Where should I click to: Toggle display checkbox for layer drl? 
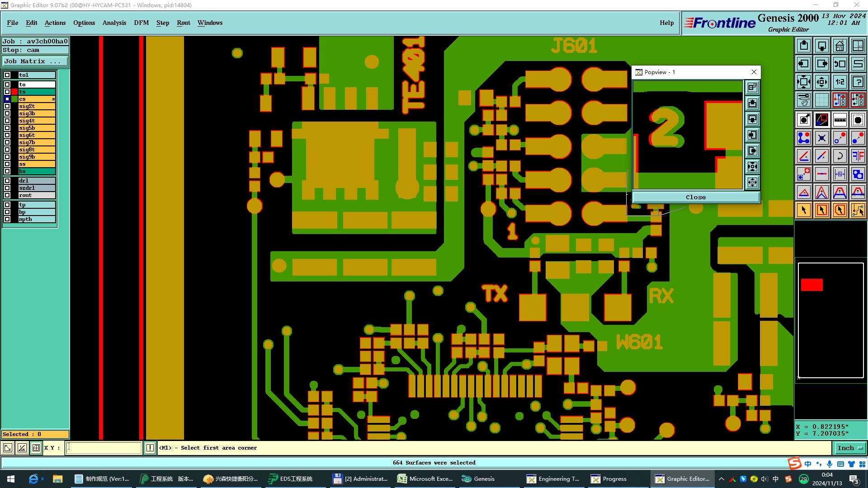point(7,181)
